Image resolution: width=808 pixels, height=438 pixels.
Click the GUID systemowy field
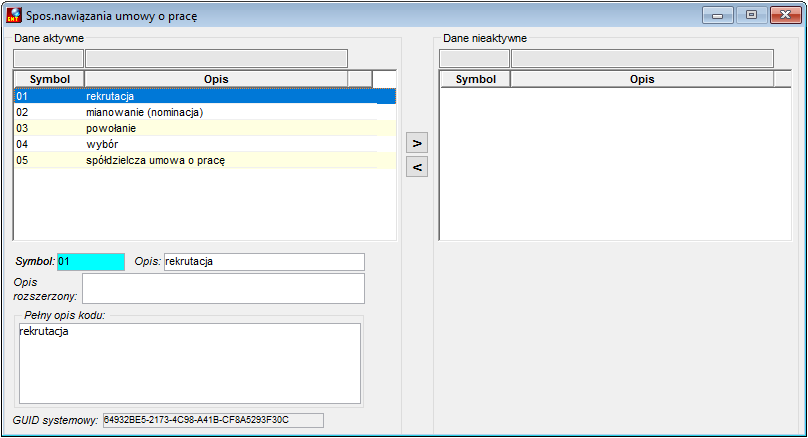coord(213,420)
